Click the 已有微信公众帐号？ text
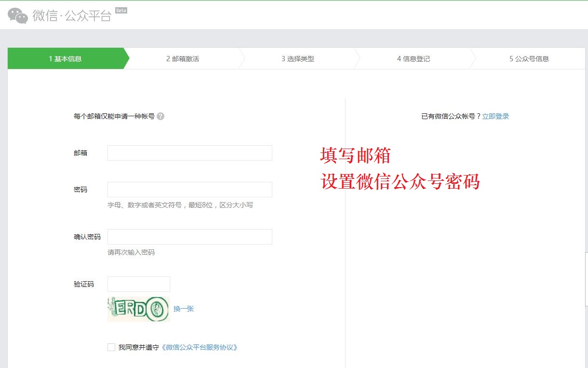 tap(451, 116)
